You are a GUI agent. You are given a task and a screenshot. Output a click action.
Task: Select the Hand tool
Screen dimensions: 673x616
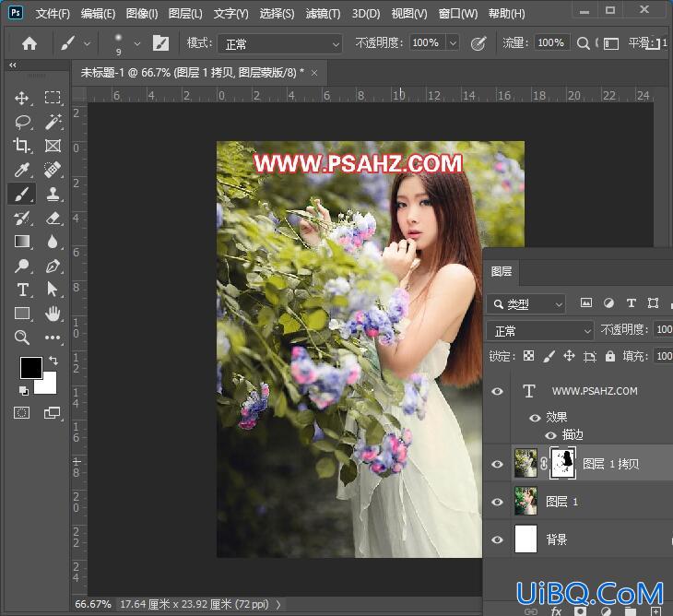pos(53,314)
